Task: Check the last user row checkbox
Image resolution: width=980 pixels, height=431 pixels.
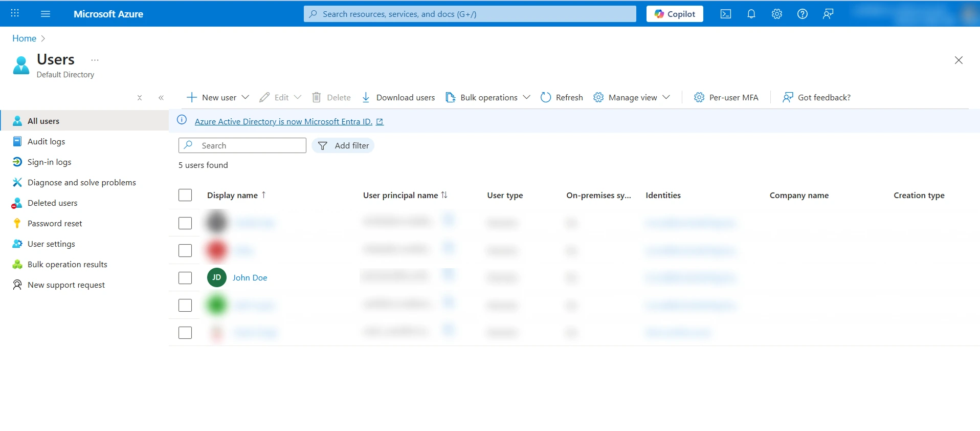Action: pyautogui.click(x=185, y=333)
